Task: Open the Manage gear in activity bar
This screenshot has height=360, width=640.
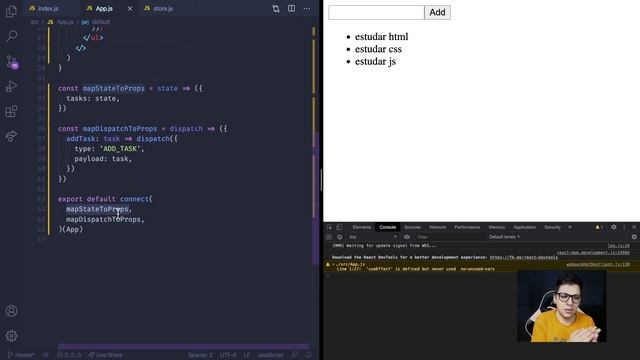Action: pyautogui.click(x=11, y=336)
